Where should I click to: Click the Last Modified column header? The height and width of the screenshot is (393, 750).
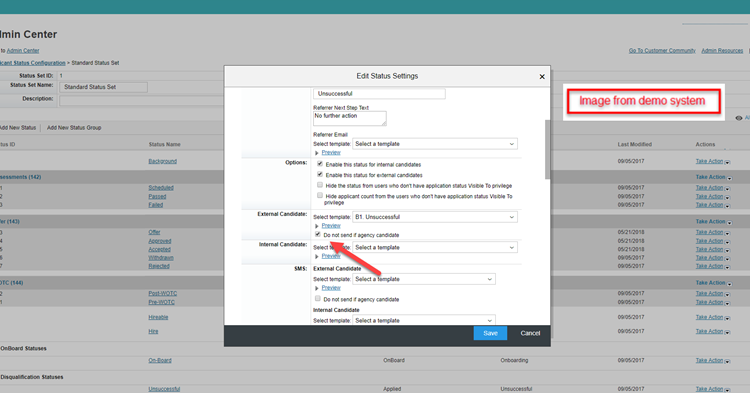click(x=634, y=144)
